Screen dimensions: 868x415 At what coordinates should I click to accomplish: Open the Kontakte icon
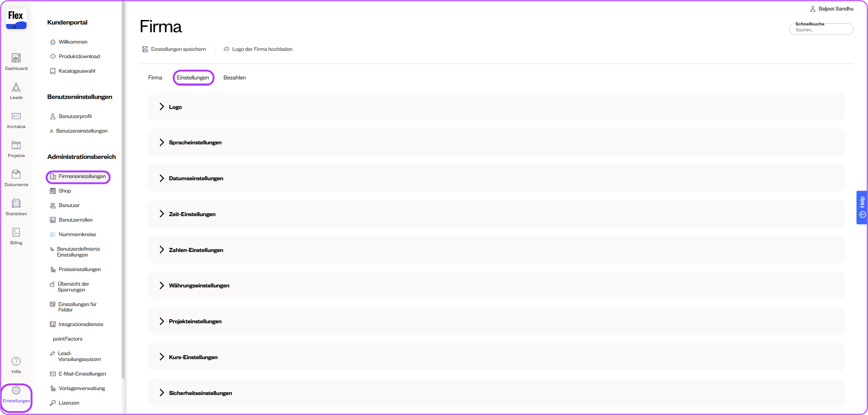[x=16, y=116]
